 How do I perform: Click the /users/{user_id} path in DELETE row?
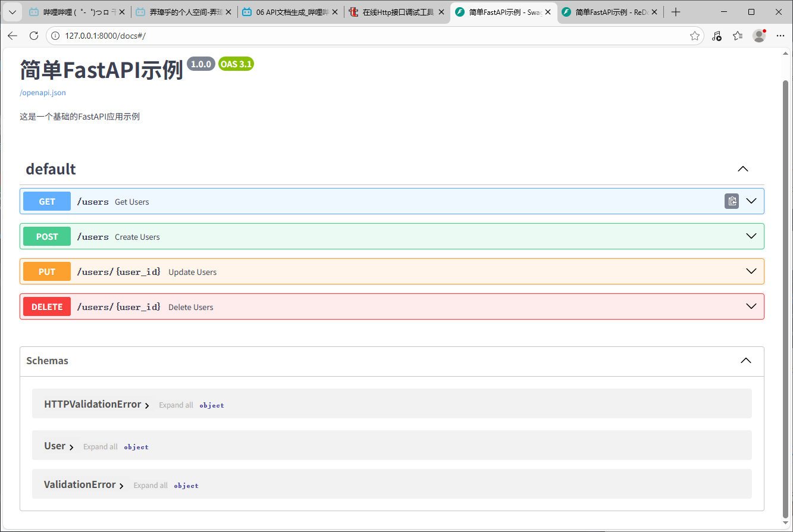119,307
